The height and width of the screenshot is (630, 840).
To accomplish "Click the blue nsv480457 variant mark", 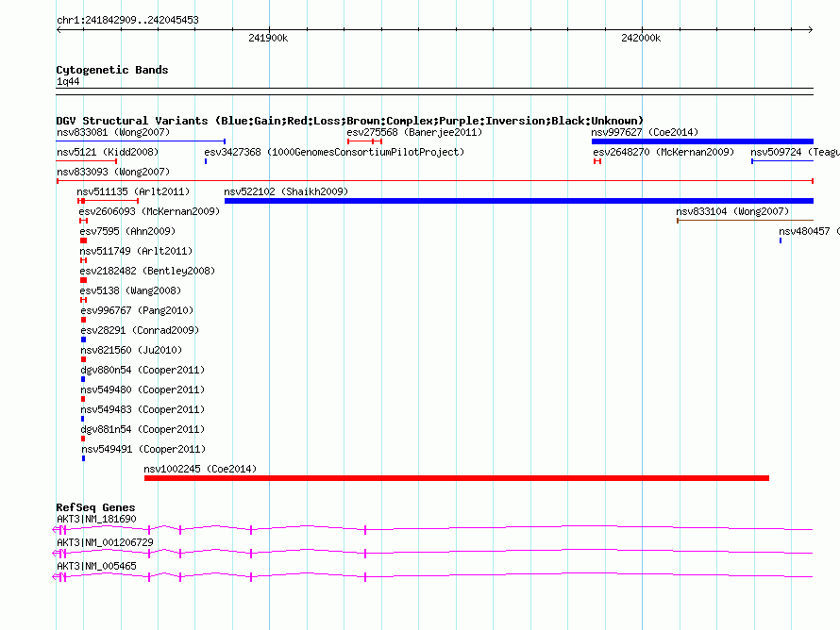I will point(780,240).
